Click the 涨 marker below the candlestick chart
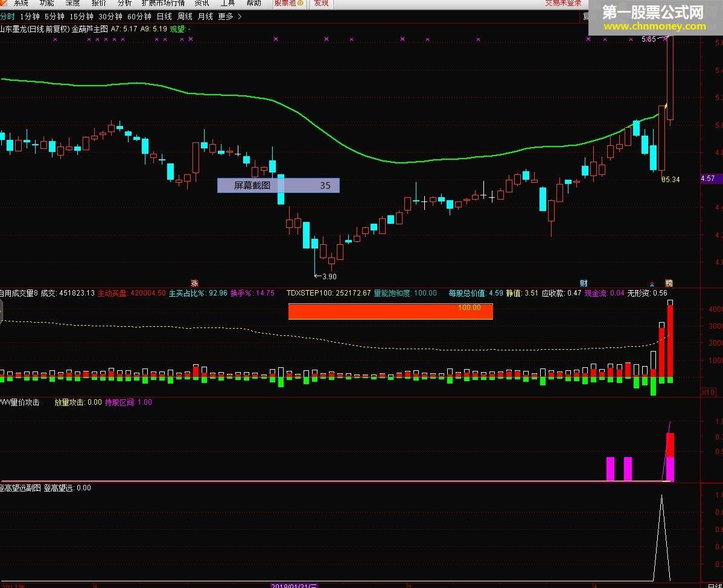 [194, 283]
